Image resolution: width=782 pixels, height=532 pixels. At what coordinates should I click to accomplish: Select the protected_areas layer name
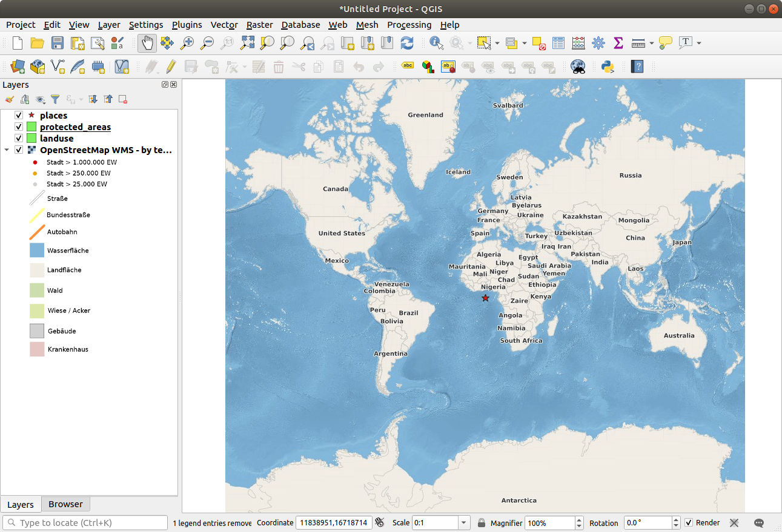[x=75, y=127]
